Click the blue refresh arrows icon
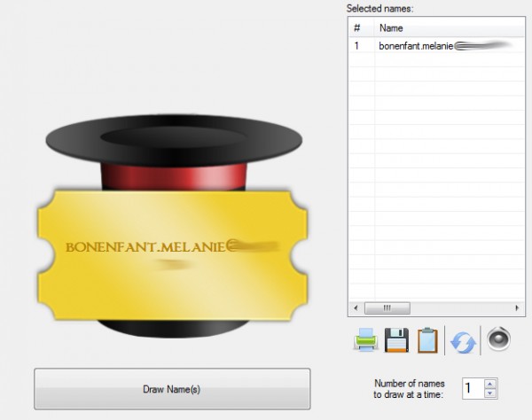Screen dimensions: 532x420 click(463, 342)
